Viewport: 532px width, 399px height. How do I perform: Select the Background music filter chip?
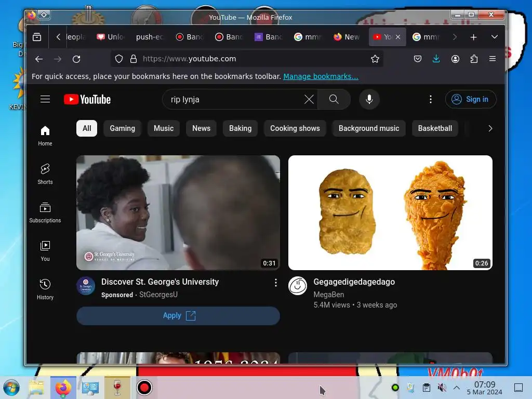tap(369, 128)
